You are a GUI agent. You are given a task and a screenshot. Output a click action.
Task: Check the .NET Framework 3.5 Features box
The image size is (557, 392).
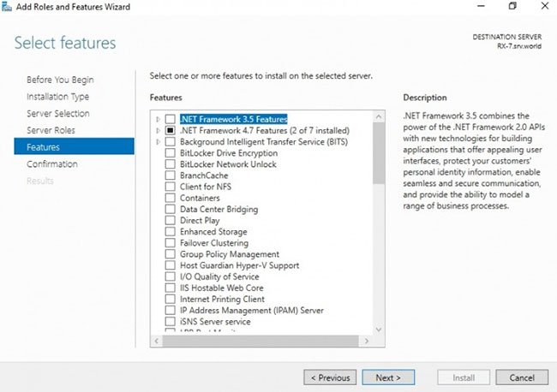coord(171,119)
